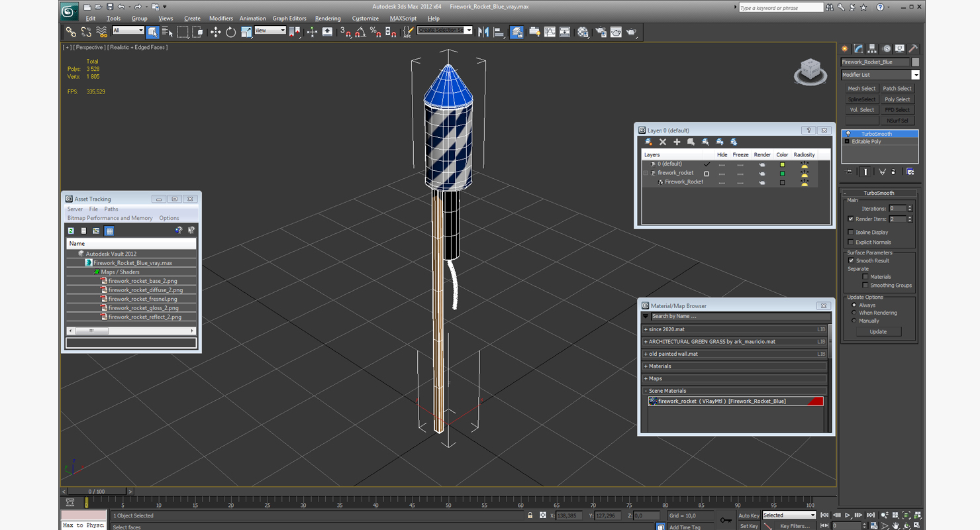This screenshot has height=530, width=980.
Task: Open the Manage Layers toolbar icon
Action: (x=516, y=32)
